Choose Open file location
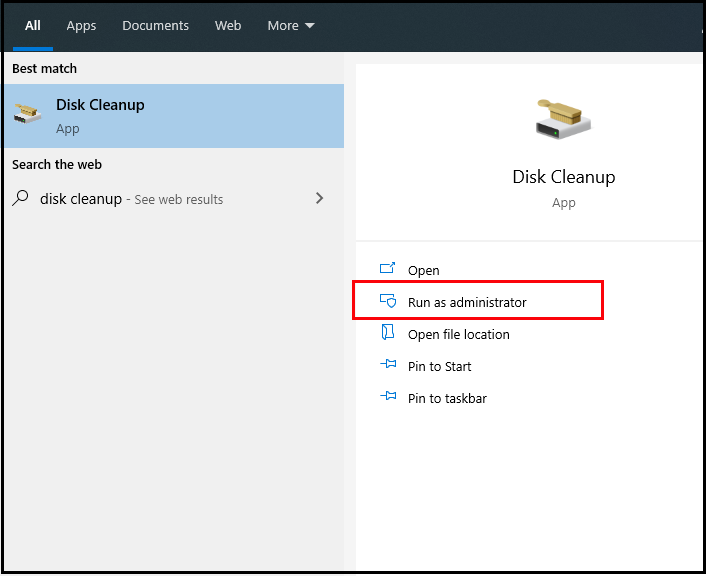Viewport: 706px width, 576px height. [458, 335]
